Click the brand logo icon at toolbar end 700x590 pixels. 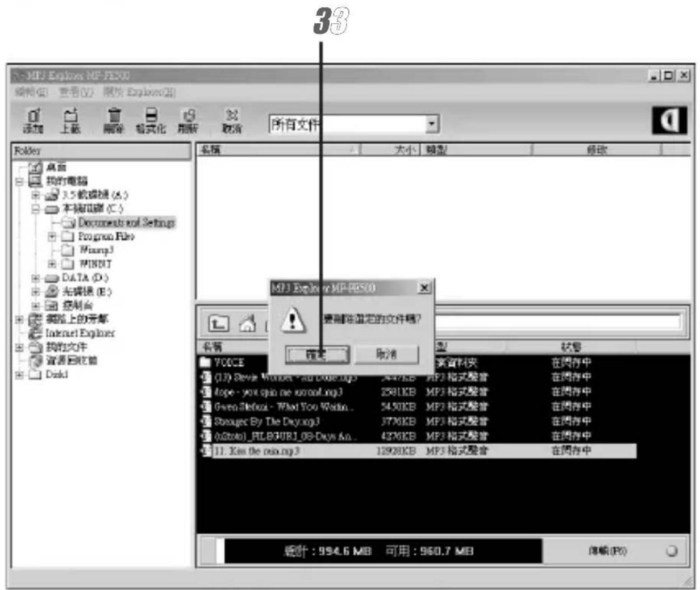(x=669, y=122)
